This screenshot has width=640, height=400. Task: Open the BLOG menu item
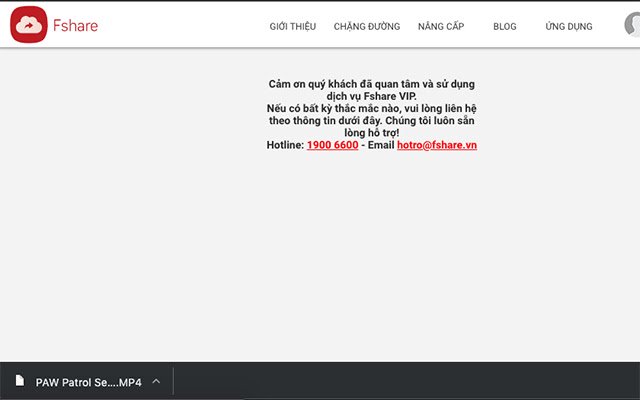pos(505,27)
